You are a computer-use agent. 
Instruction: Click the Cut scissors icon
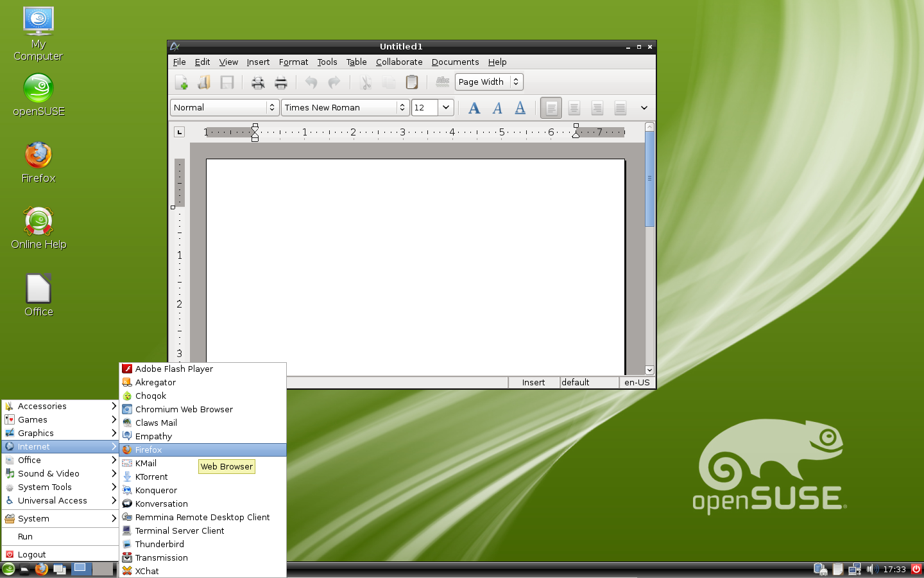pyautogui.click(x=366, y=82)
